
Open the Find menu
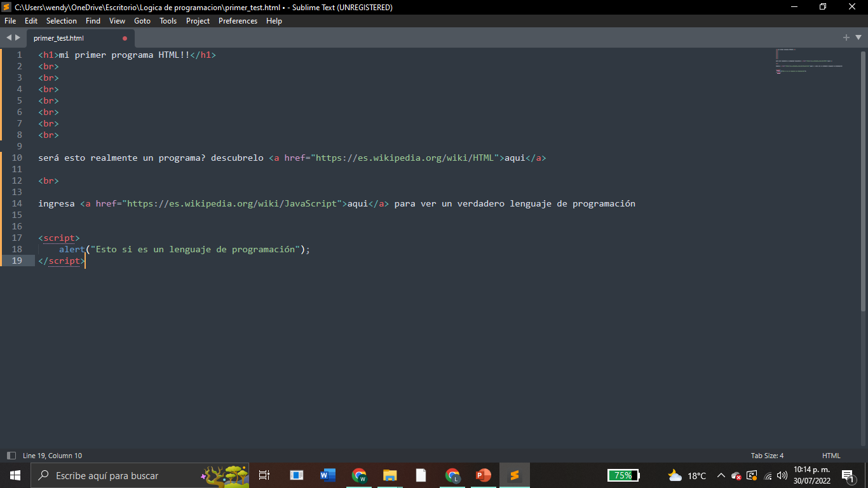pos(93,21)
